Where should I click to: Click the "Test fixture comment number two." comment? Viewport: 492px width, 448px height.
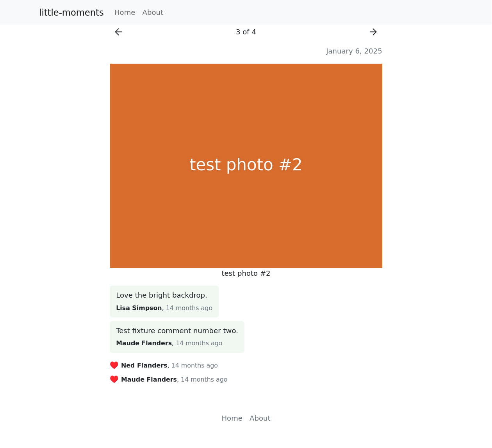click(x=177, y=331)
